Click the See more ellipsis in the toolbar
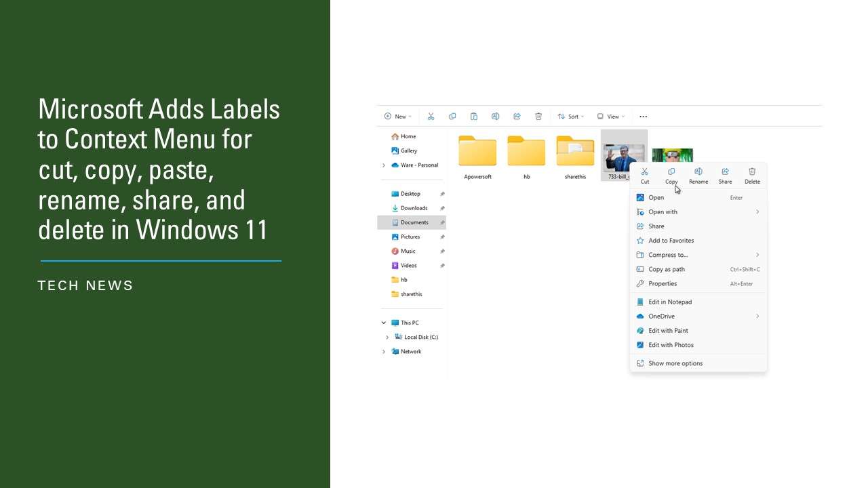This screenshot has height=488, width=868. click(643, 116)
